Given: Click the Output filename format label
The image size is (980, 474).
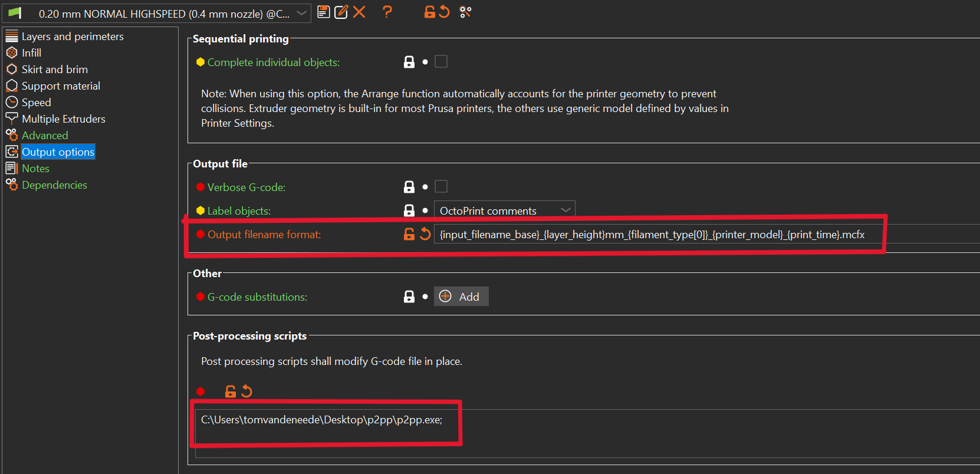Looking at the screenshot, I should coord(264,235).
